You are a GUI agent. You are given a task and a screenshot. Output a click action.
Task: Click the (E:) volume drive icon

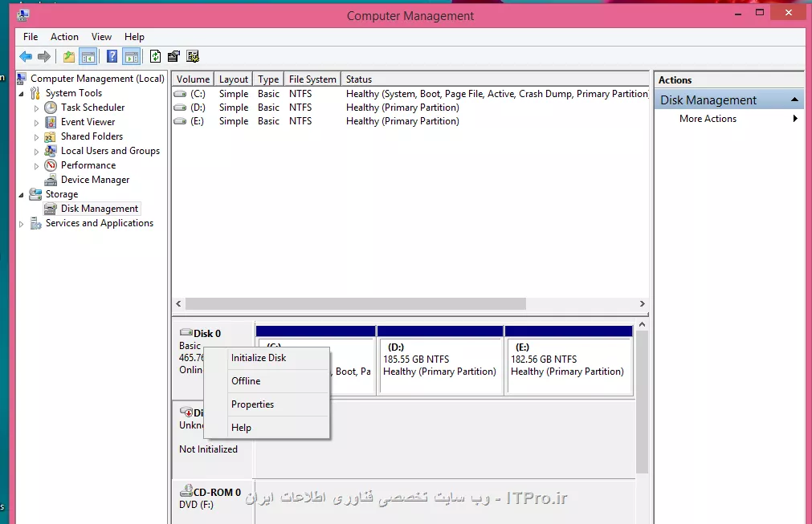(x=180, y=121)
